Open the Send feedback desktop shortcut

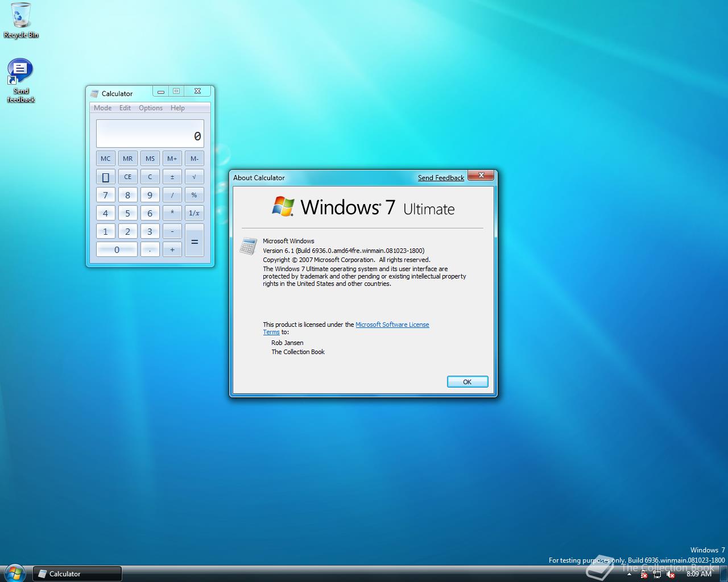tap(20, 81)
